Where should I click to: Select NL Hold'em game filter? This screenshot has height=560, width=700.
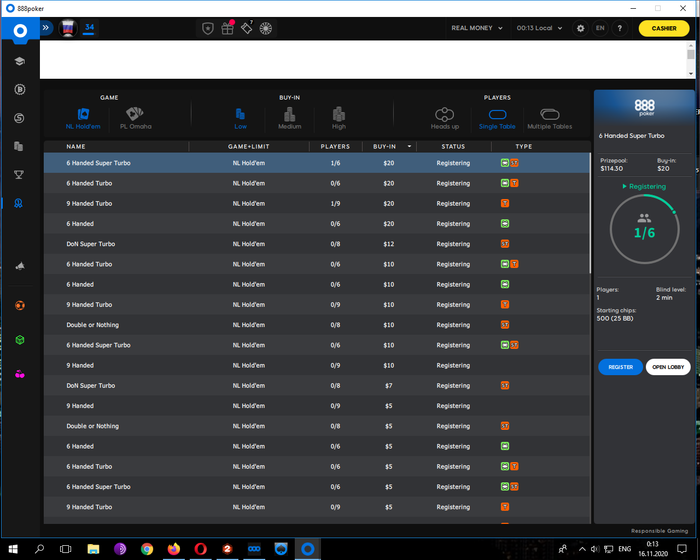[83, 119]
